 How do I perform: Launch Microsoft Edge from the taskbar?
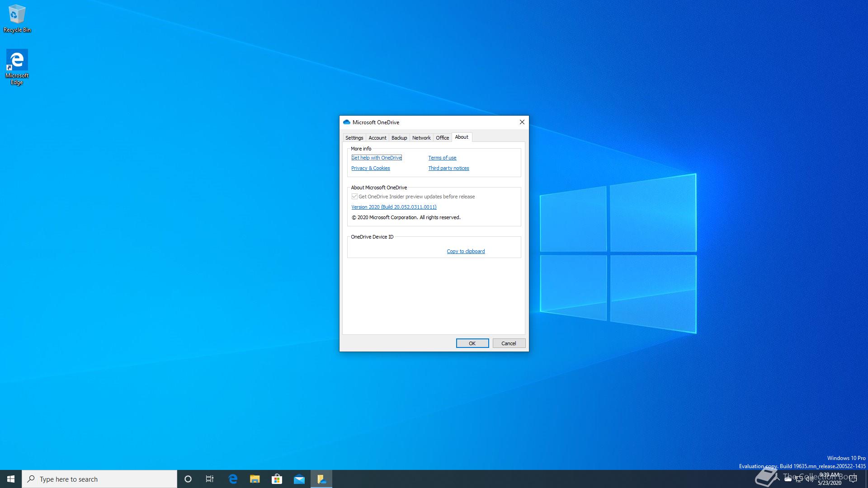point(233,479)
